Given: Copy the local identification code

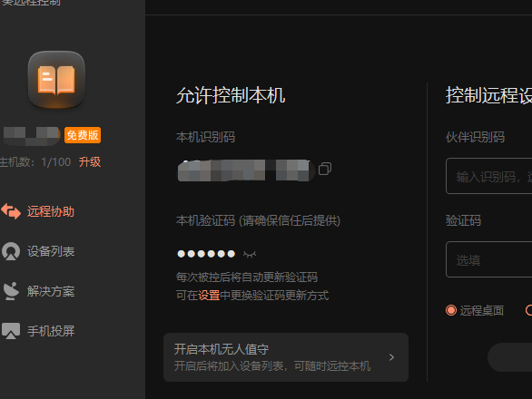Looking at the screenshot, I should pyautogui.click(x=325, y=169).
